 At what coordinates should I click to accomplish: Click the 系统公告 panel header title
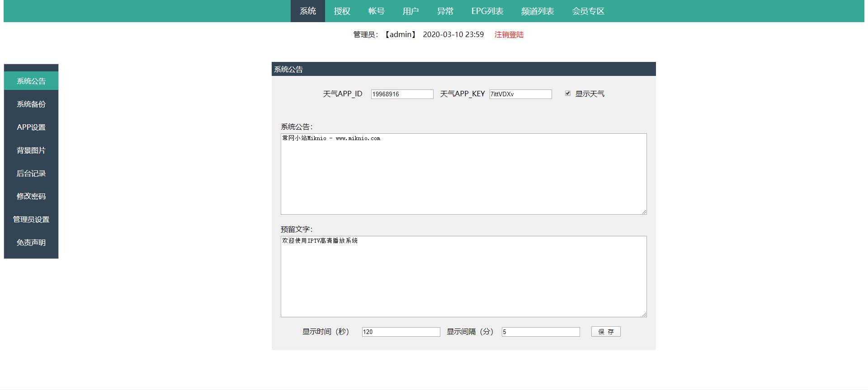click(x=288, y=69)
